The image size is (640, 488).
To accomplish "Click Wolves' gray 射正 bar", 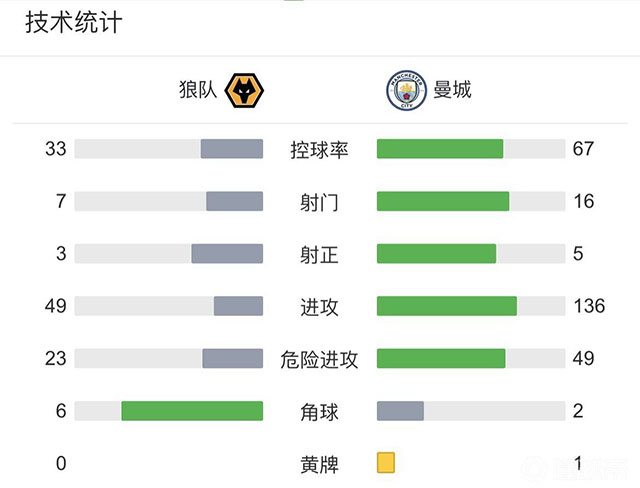I will pos(227,254).
